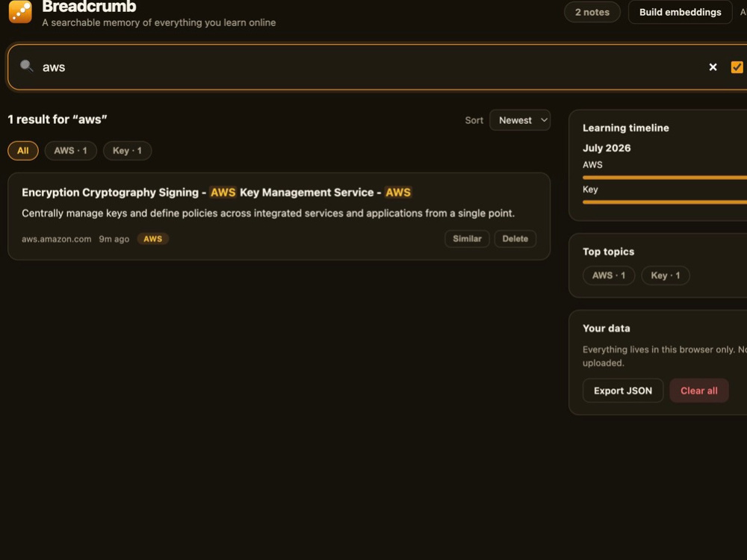Screen dimensions: 747x560
Task: Select the All filter chip
Action: click(23, 151)
